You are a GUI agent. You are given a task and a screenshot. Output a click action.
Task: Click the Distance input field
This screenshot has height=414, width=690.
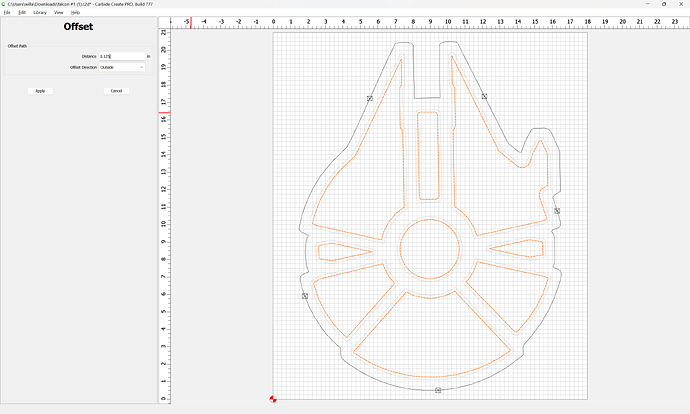click(x=120, y=56)
